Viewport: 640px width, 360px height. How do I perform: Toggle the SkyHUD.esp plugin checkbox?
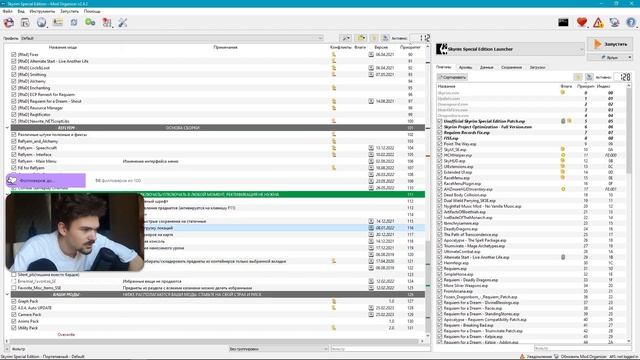440,161
